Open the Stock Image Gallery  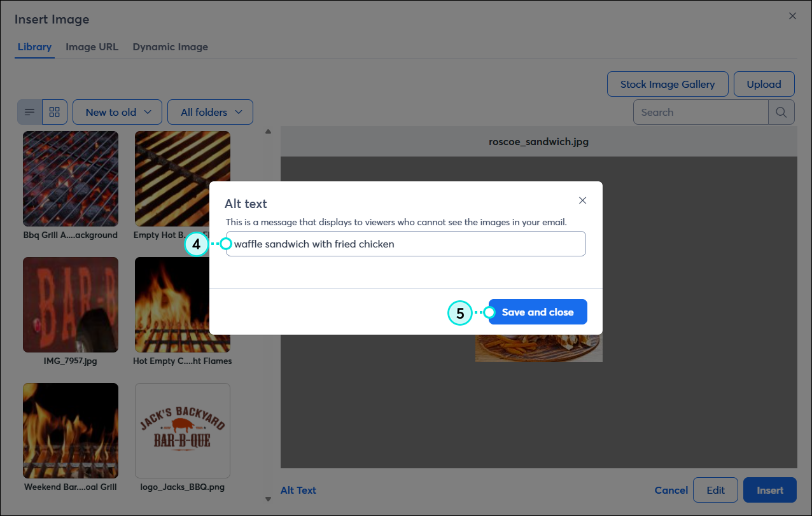tap(667, 84)
